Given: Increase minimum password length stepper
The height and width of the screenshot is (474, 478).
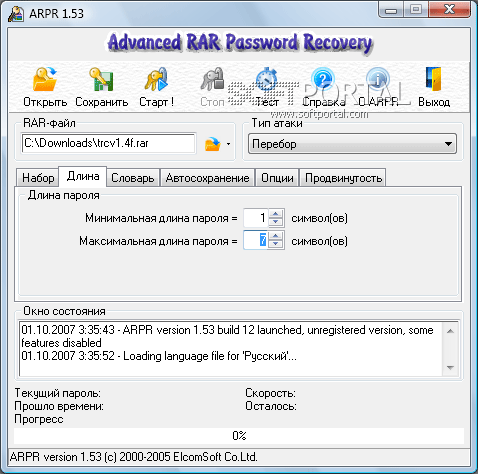Looking at the screenshot, I should point(276,214).
